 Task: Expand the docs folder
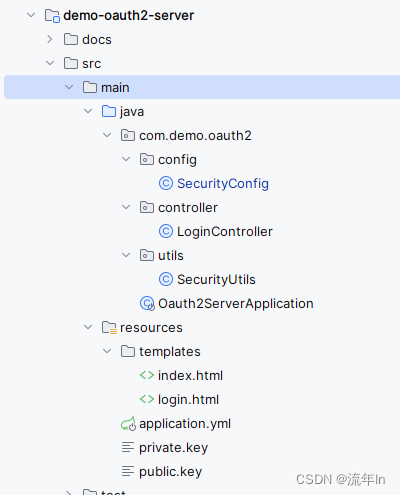[x=50, y=39]
